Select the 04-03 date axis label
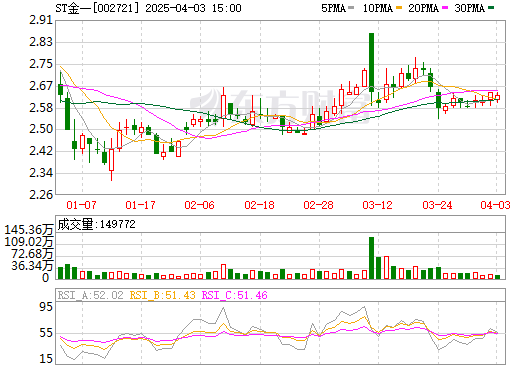Image resolution: width=520 pixels, height=365 pixels. (x=495, y=205)
